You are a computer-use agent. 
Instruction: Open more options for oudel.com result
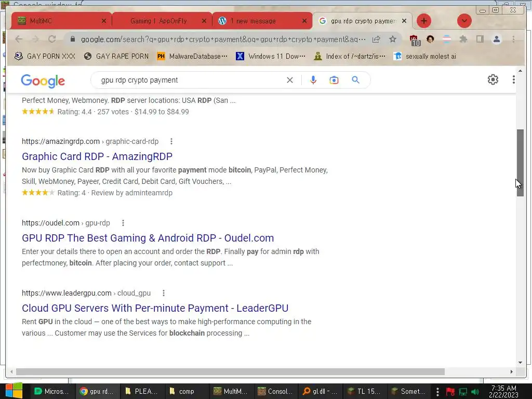pyautogui.click(x=123, y=223)
